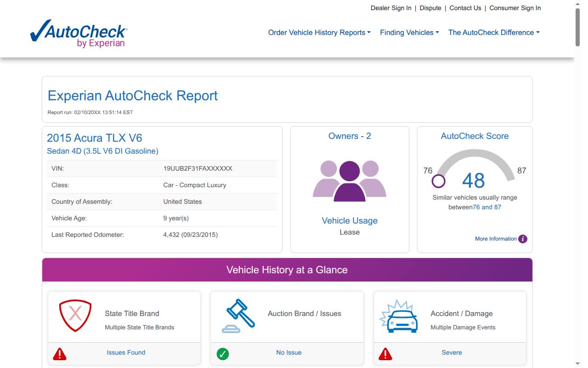Click the Owners - 2 heading
Screen dimensions: 588x368
click(350, 136)
